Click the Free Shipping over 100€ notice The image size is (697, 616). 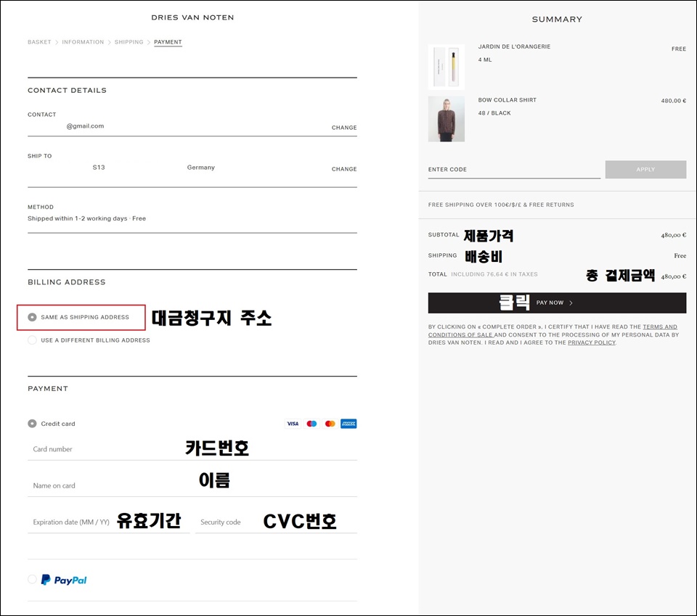[x=501, y=205]
